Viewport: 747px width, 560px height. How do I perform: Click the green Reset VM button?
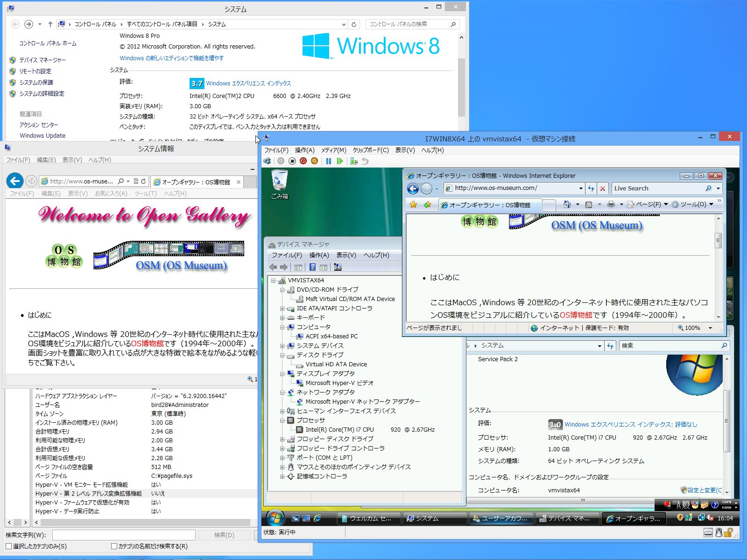pos(340,161)
